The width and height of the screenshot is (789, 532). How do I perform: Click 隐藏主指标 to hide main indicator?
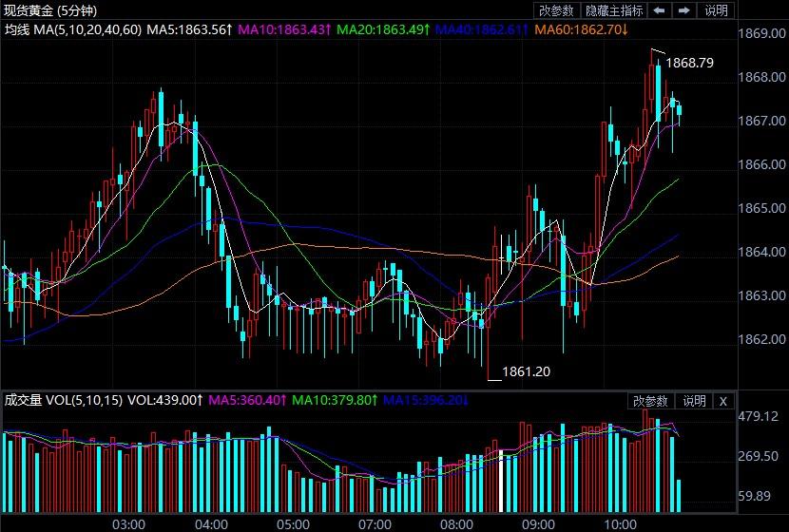[614, 10]
